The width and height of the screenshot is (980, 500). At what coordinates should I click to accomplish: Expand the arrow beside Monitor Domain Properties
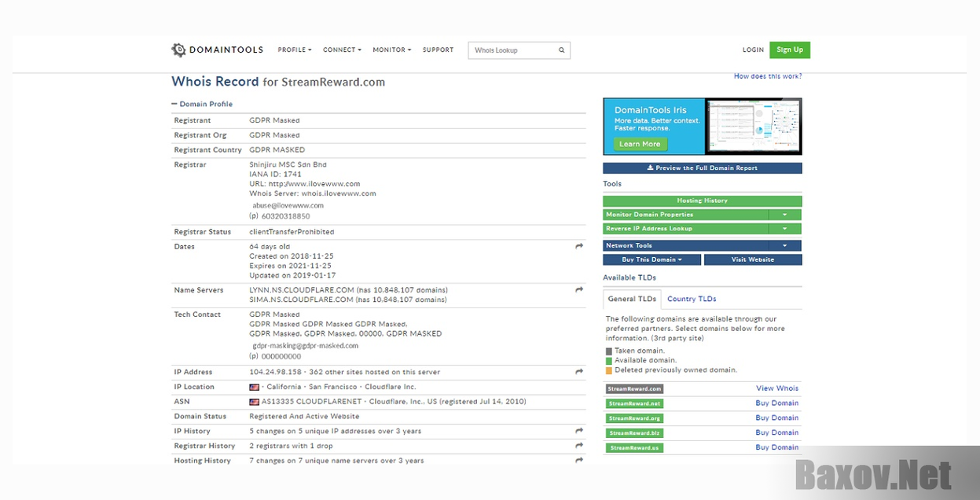click(x=784, y=215)
